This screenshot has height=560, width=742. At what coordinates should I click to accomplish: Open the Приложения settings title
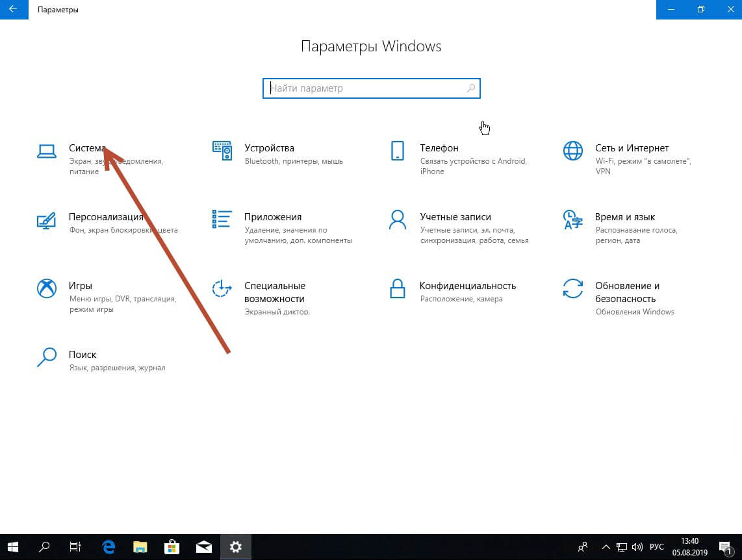coord(273,216)
